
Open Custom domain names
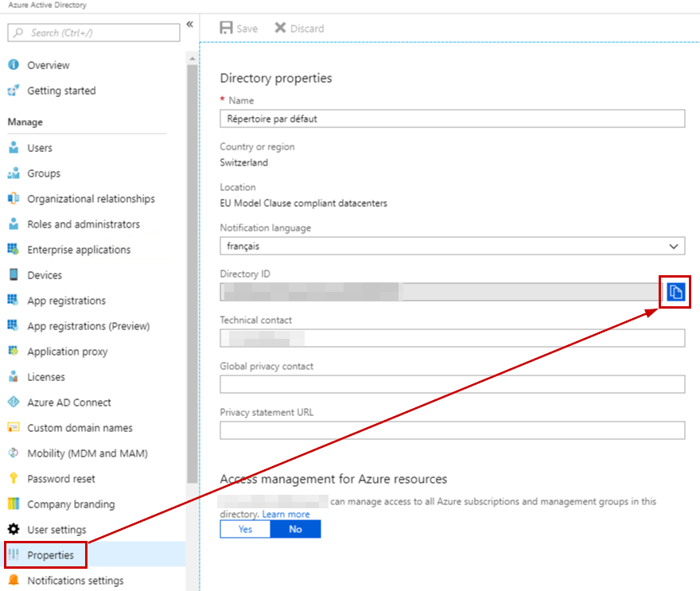80,428
